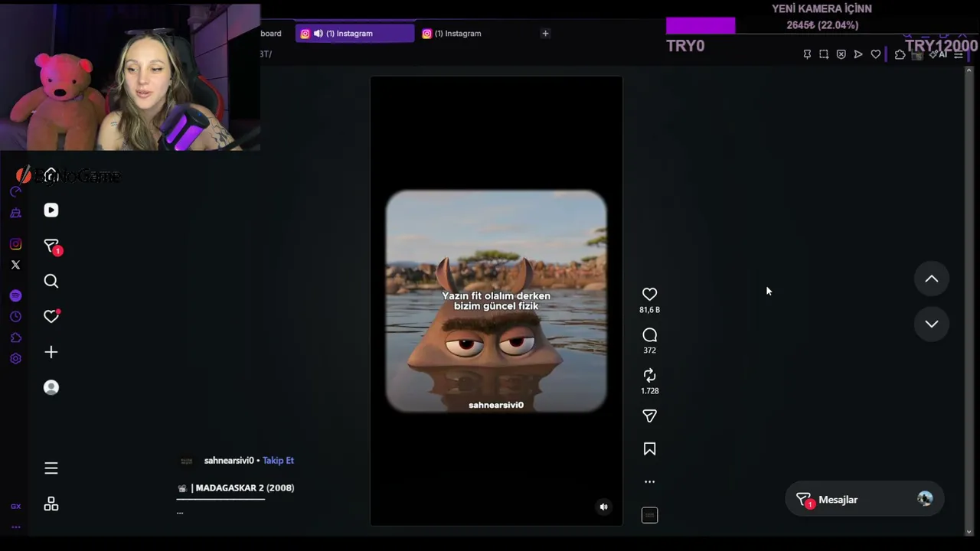Open the reel's three-dot more options

pos(649,481)
